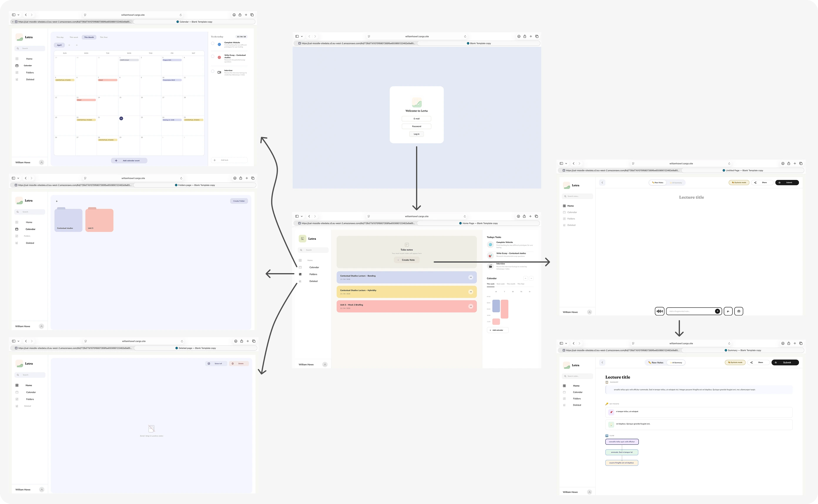Send fragmented note with the up-arrow button
The height and width of the screenshot is (504, 818).
click(717, 311)
